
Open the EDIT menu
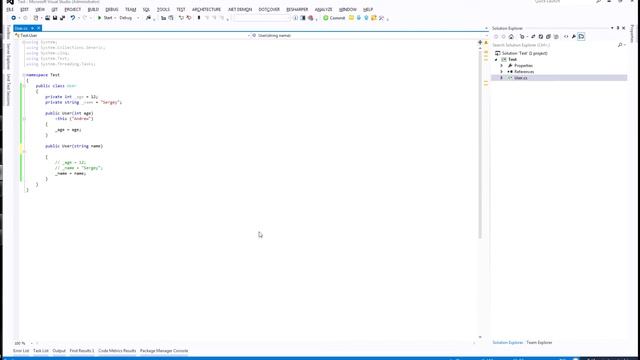click(x=24, y=9)
